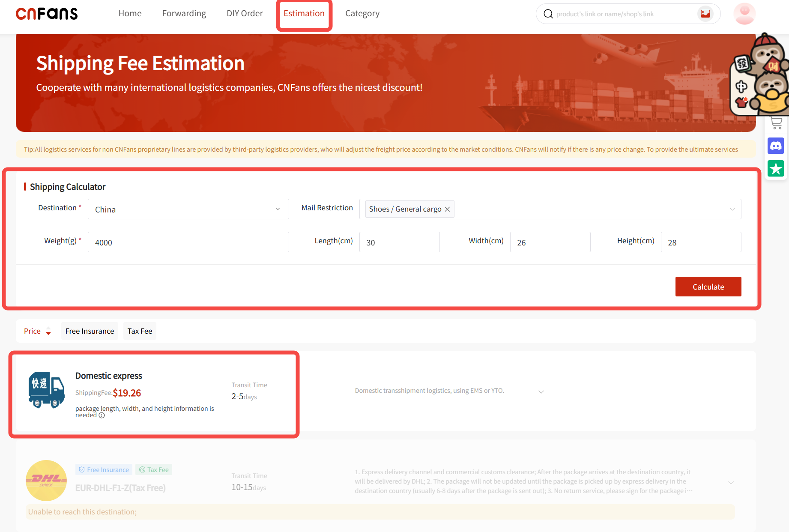Open the Category page link
The image size is (789, 532).
click(x=362, y=14)
